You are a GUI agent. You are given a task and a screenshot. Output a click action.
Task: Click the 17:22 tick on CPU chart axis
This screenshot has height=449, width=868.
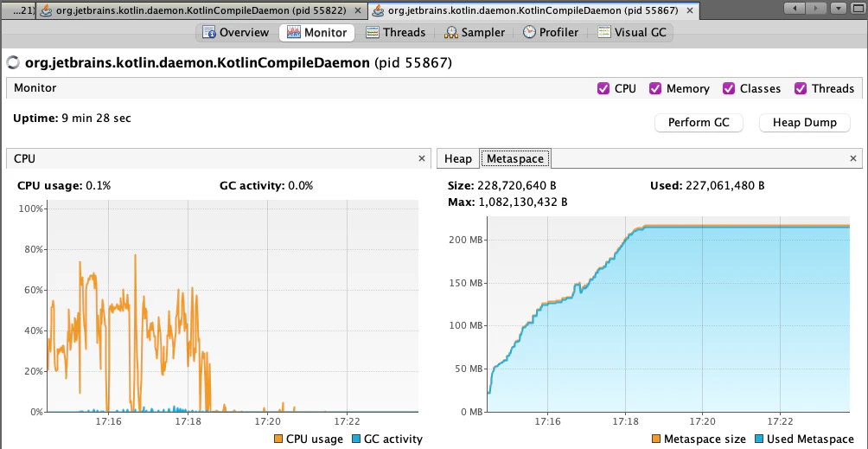[x=347, y=421]
